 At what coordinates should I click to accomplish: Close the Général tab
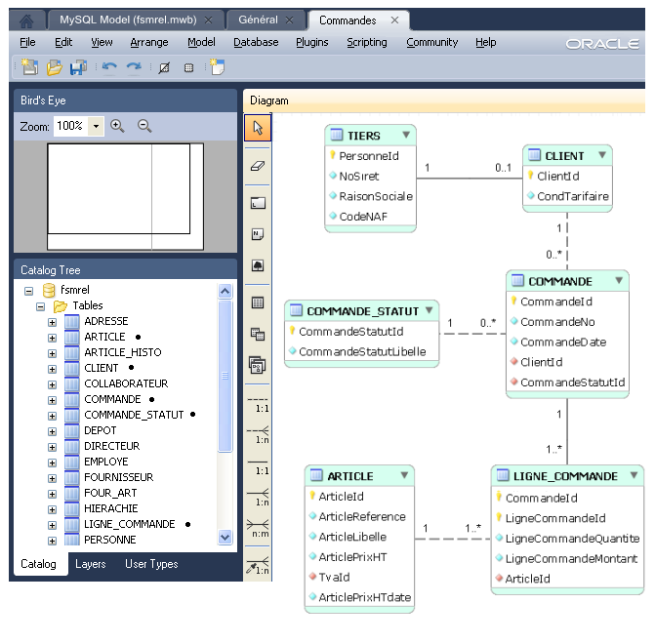[293, 20]
